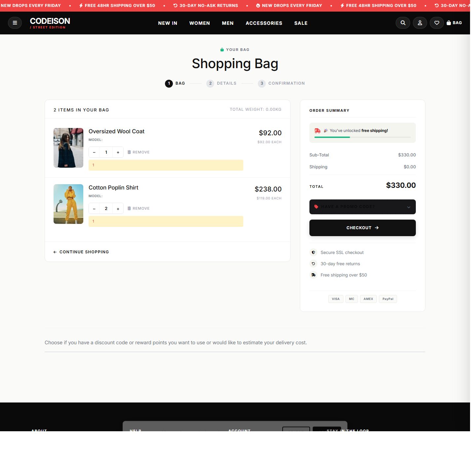Click the green bag icon beside Your Bag
Screen dimensions: 476x463
222,50
